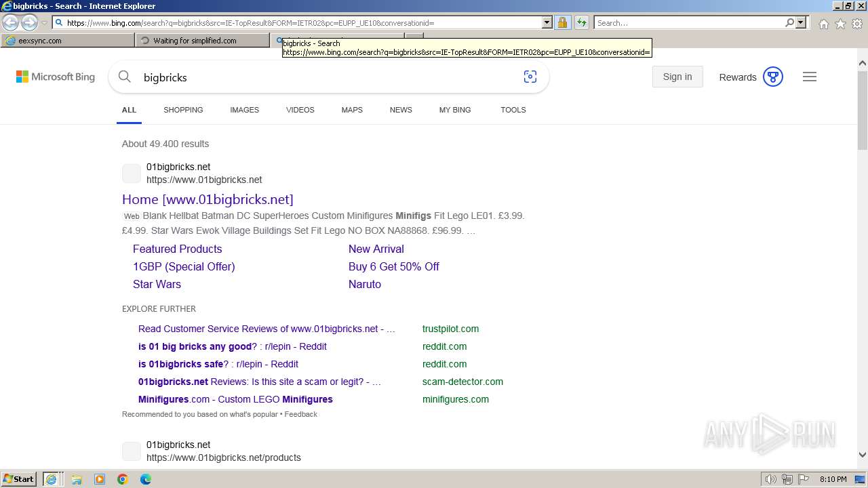868x488 pixels.
Task: Select the MAPS tab
Action: tap(352, 110)
